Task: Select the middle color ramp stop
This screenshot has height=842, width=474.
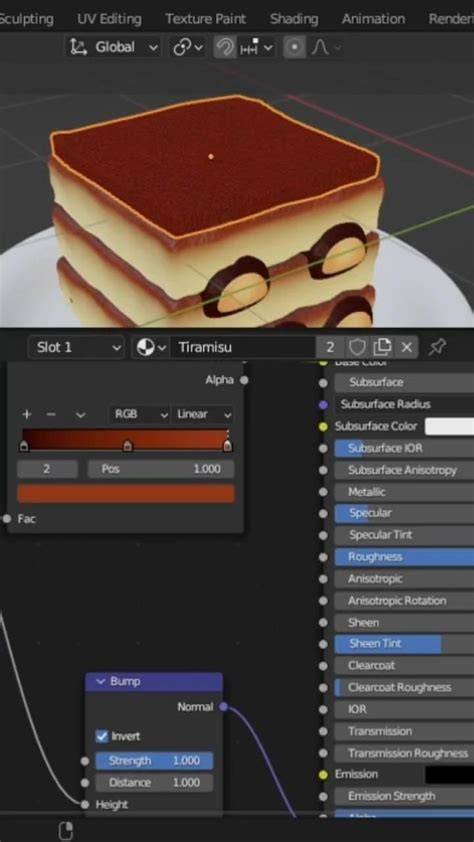Action: click(x=128, y=446)
